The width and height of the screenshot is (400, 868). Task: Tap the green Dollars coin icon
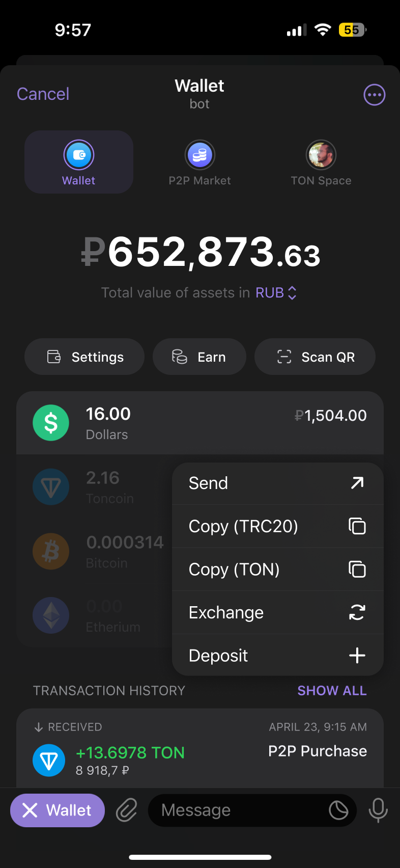tap(51, 423)
